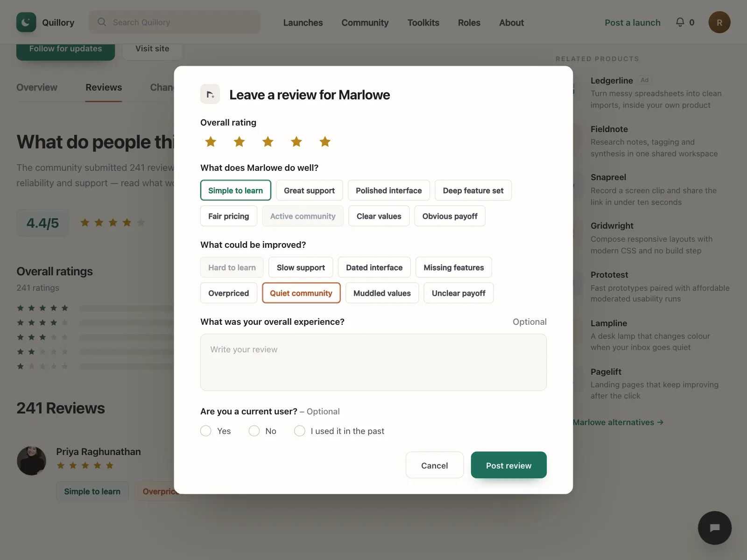Image resolution: width=747 pixels, height=560 pixels.
Task: Set rating to one star
Action: pyautogui.click(x=211, y=141)
